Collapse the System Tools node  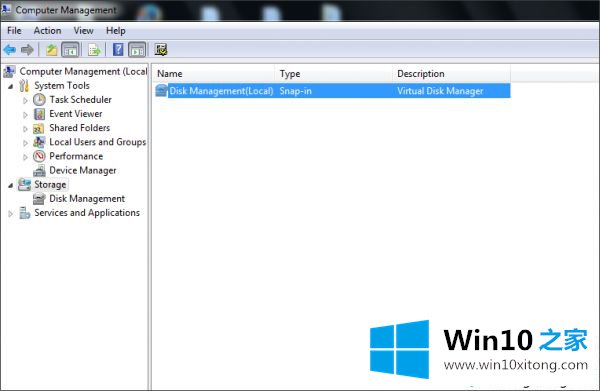pyautogui.click(x=11, y=86)
